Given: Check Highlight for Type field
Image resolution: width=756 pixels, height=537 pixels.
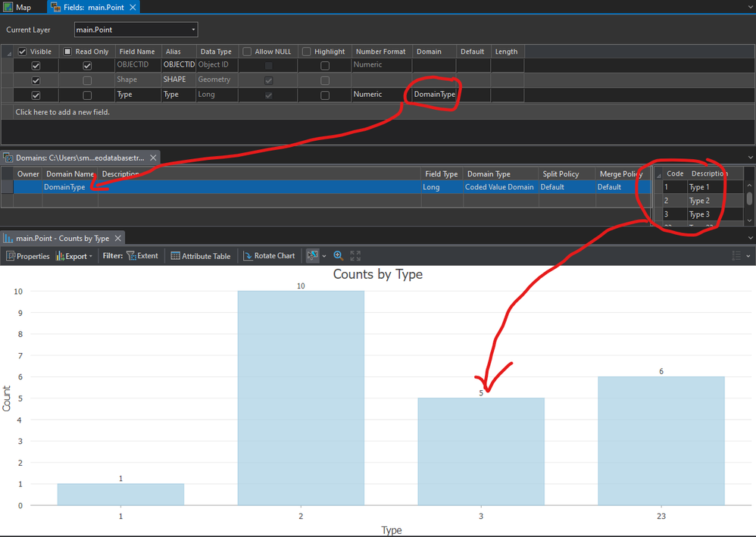Looking at the screenshot, I should coord(325,95).
